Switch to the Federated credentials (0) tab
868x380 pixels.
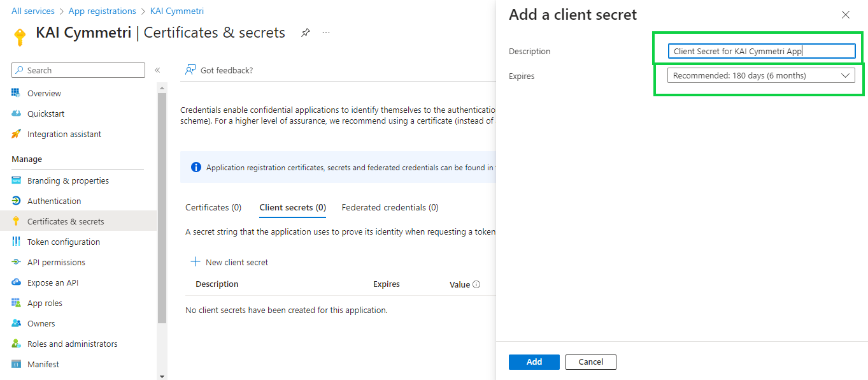point(390,207)
